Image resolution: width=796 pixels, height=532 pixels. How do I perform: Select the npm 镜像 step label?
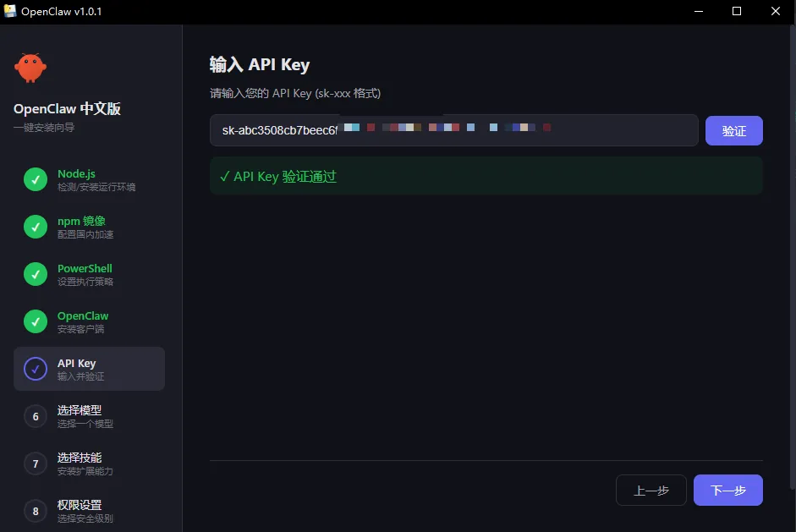coord(81,221)
